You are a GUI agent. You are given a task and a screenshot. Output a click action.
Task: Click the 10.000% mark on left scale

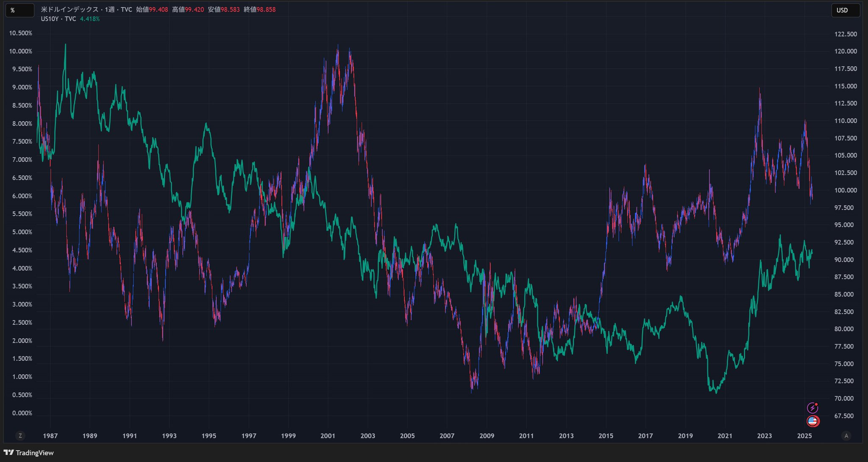point(20,51)
